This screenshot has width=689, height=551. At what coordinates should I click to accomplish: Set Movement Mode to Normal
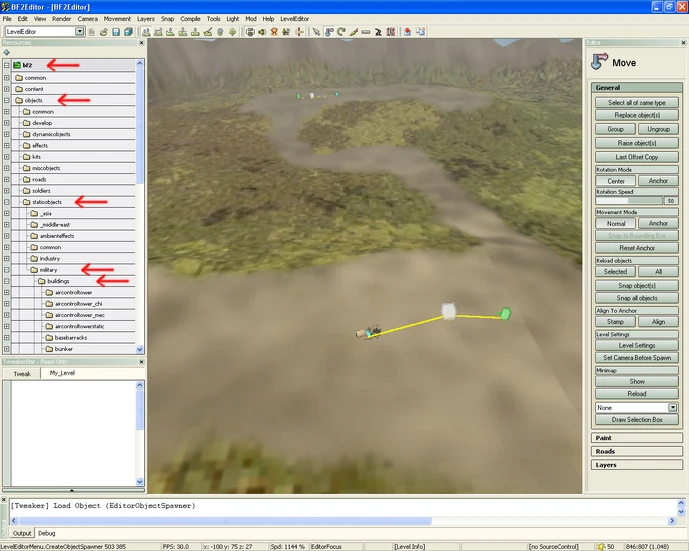(x=615, y=223)
